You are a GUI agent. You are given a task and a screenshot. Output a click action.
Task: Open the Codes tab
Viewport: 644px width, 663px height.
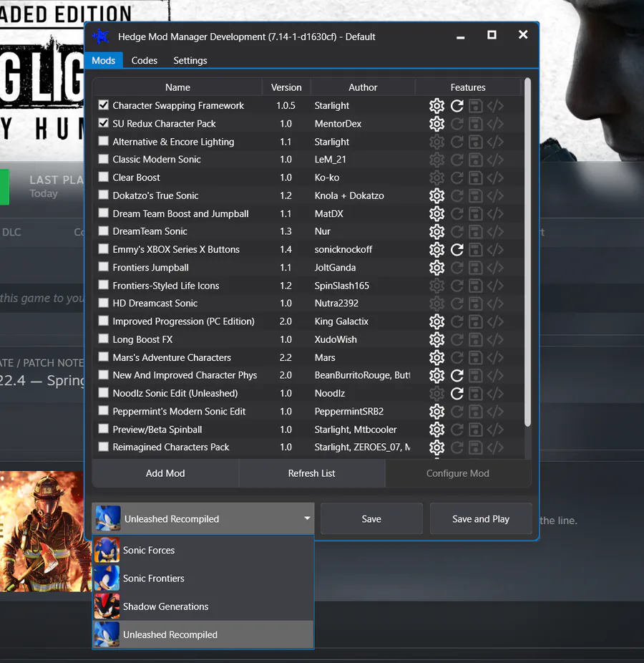point(144,60)
